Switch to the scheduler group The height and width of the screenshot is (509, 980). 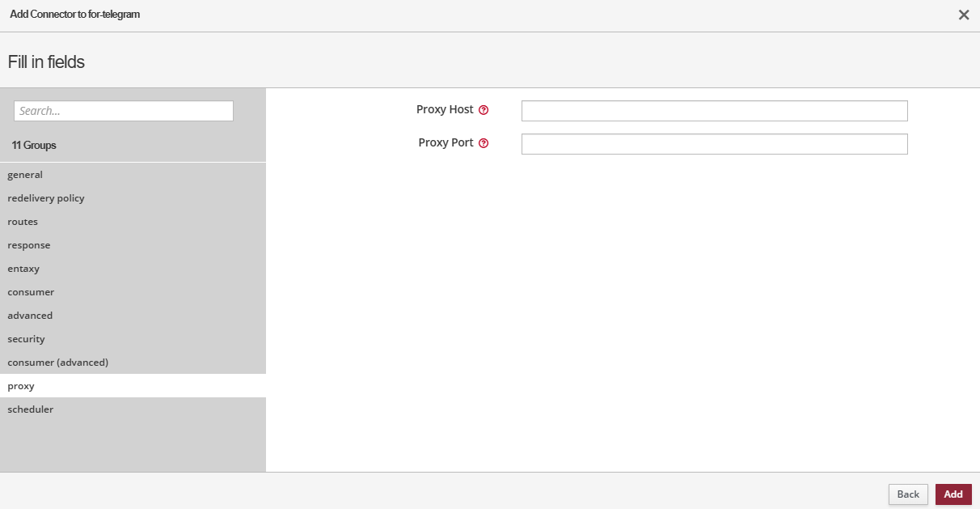[31, 409]
